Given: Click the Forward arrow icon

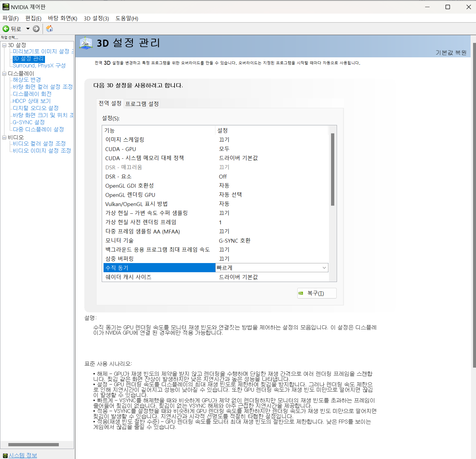Looking at the screenshot, I should 36,29.
